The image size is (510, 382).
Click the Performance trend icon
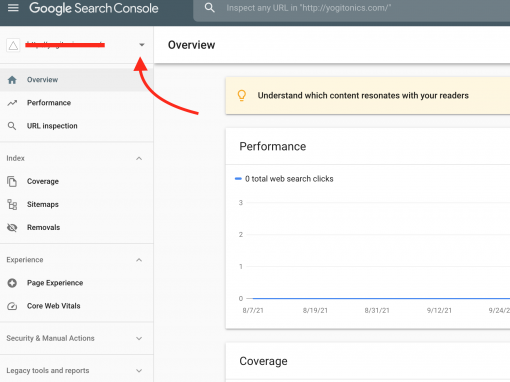coord(12,103)
